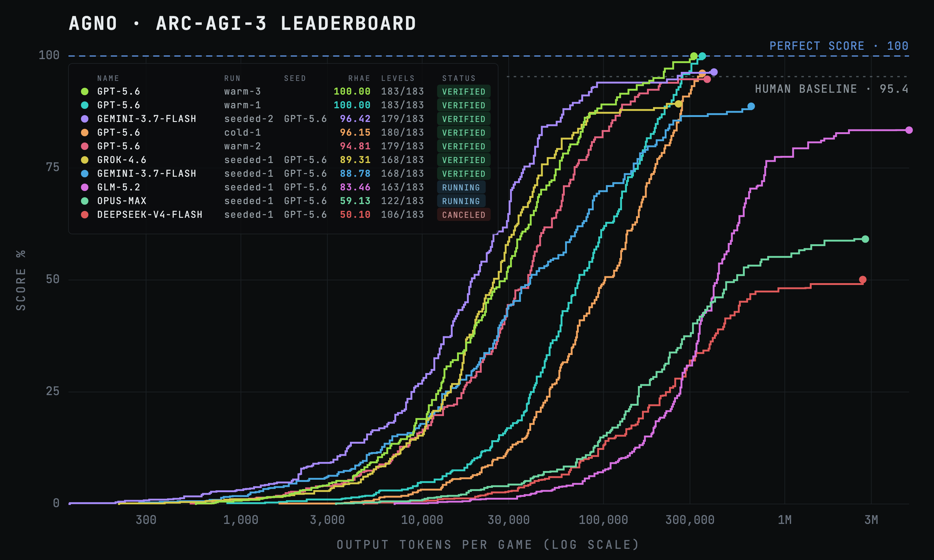Click the 50.10 RHAE score
Screen dimensions: 934x560
tap(355, 215)
